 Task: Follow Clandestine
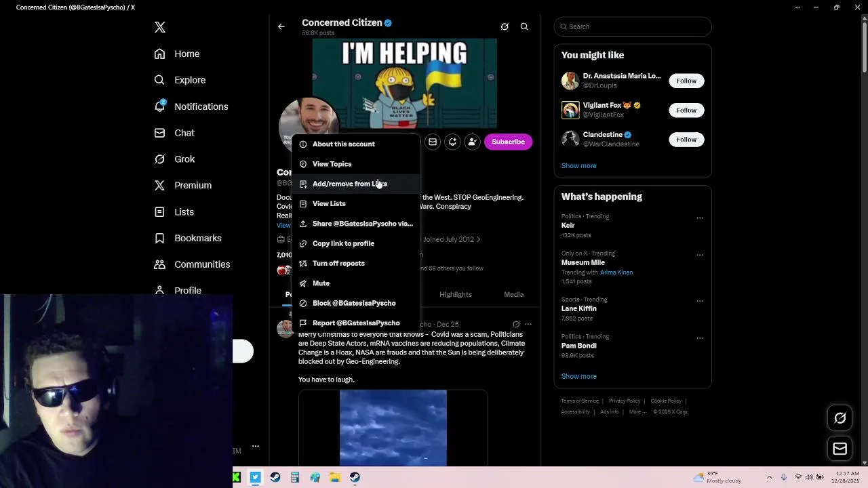pyautogui.click(x=686, y=140)
